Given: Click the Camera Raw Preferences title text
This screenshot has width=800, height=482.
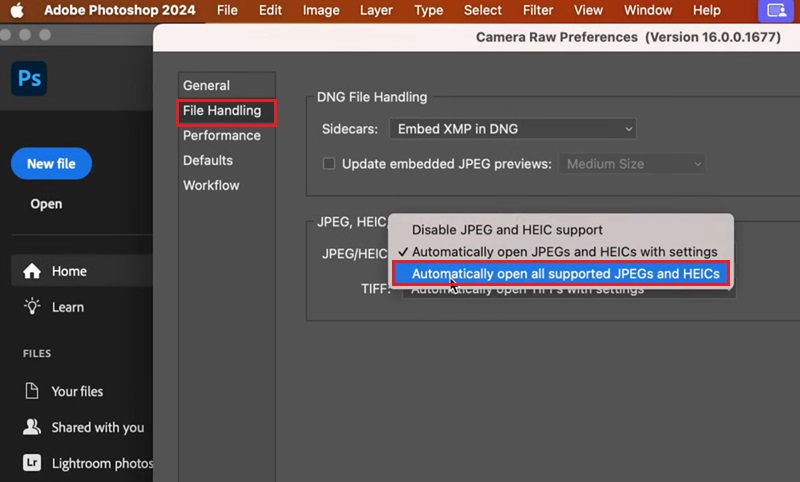Looking at the screenshot, I should (x=628, y=37).
